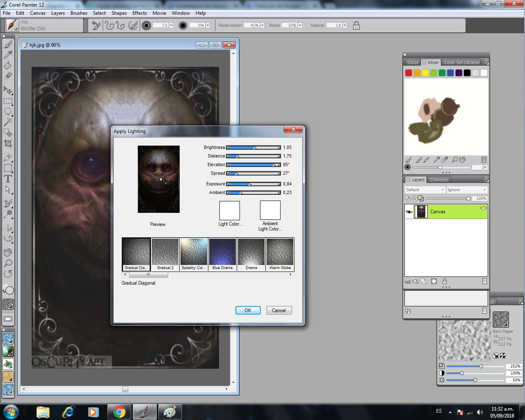Click OK in Apply Lighting dialog

(x=248, y=310)
